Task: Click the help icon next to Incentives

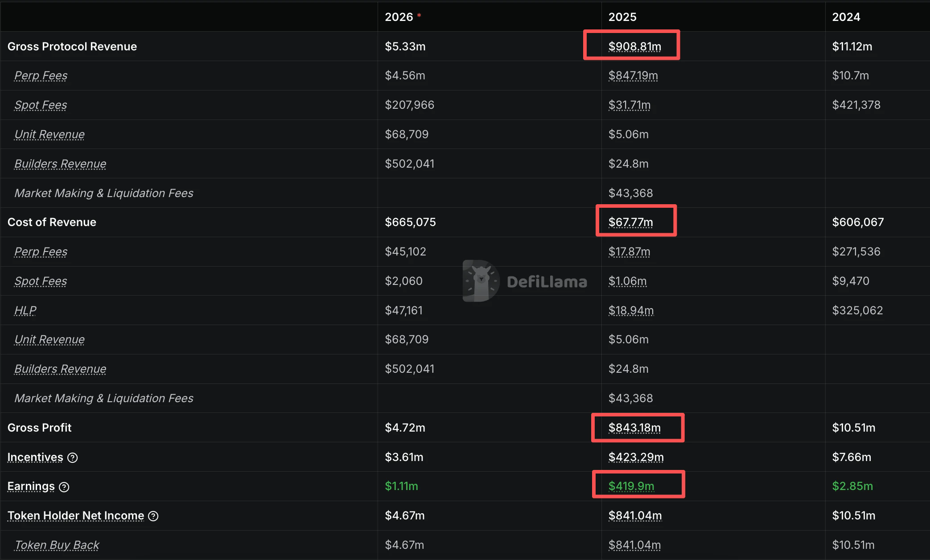Action: tap(73, 457)
